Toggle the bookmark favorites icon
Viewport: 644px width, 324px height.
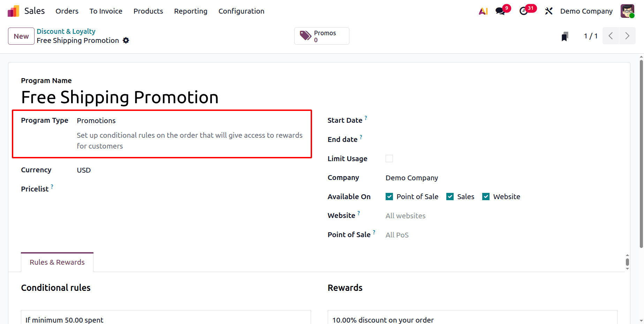tap(565, 36)
